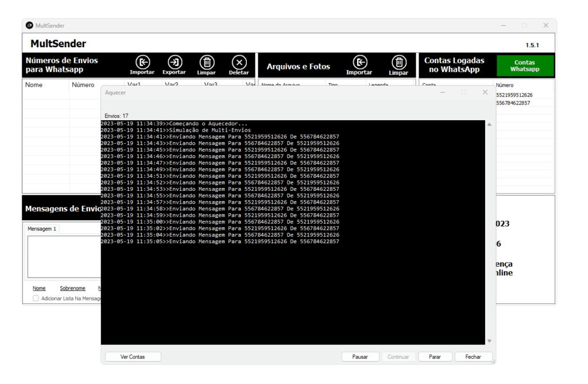This screenshot has width=588, height=384.
Task: Sort by the Número column header in numbers list
Action: click(96, 85)
